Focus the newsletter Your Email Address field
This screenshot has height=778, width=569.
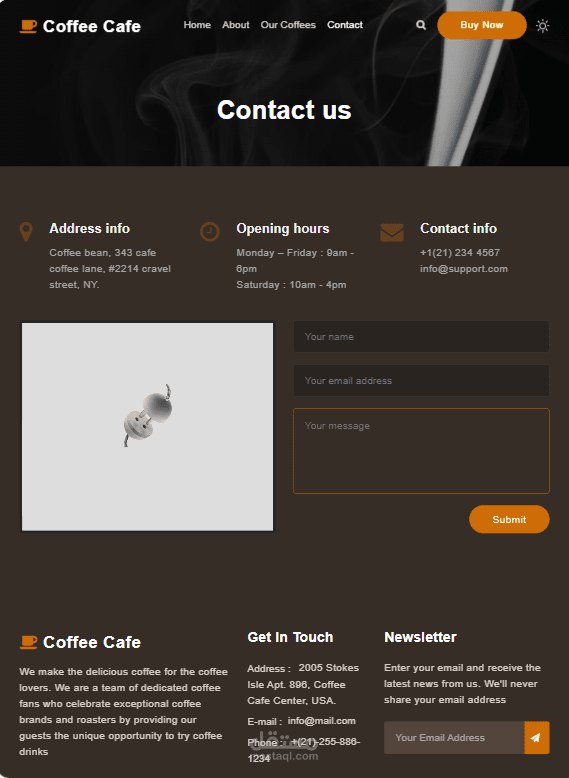[x=454, y=738]
